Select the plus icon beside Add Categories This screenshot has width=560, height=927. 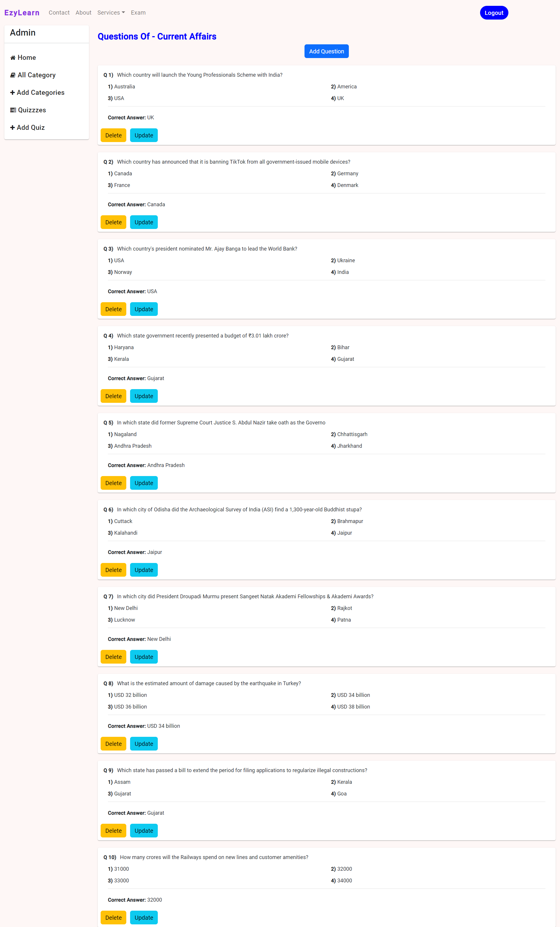13,92
